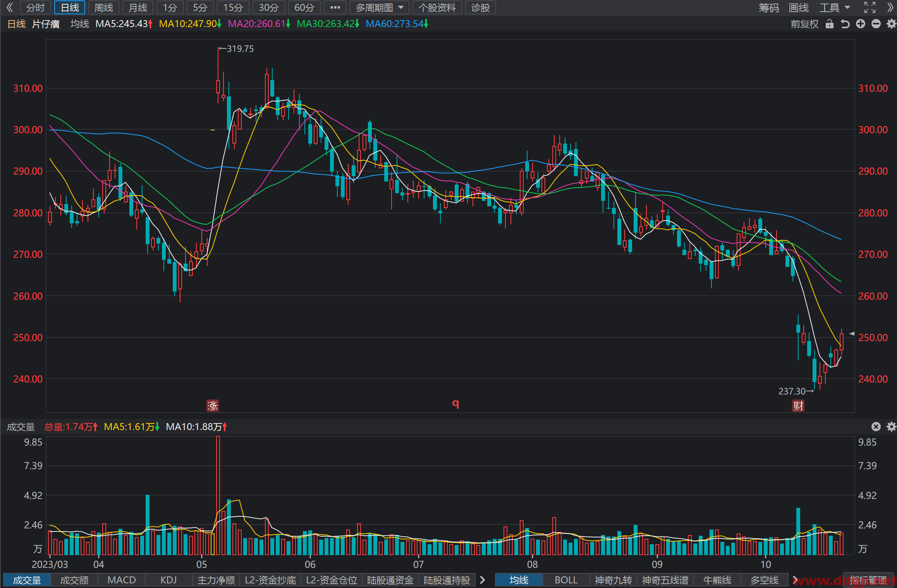Click the 涨 event marker on chart
This screenshot has height=588, width=897.
click(213, 405)
